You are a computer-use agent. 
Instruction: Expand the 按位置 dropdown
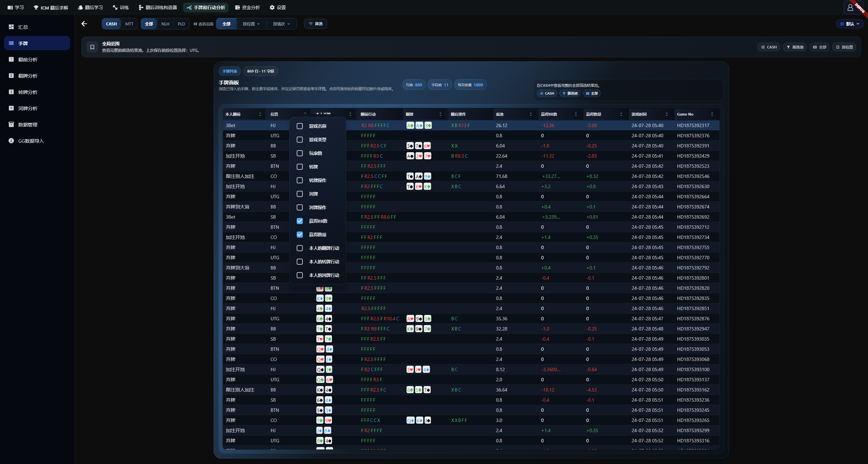coord(251,24)
